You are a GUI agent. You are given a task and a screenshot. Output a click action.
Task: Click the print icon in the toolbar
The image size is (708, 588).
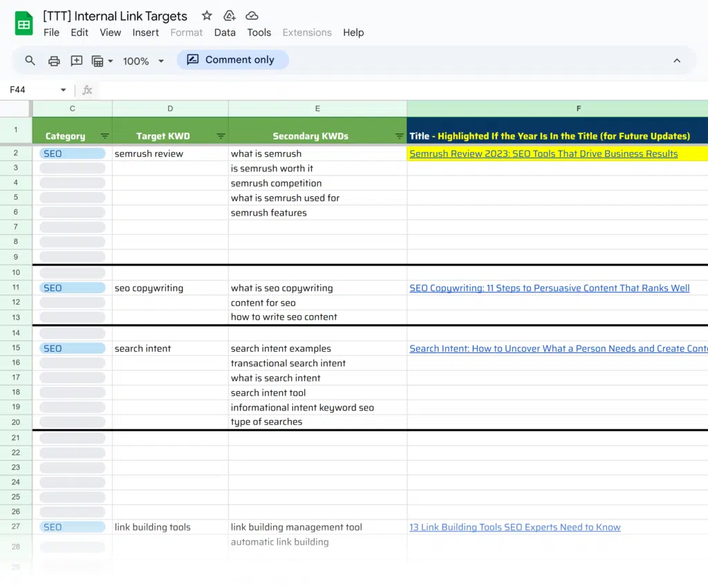(54, 61)
